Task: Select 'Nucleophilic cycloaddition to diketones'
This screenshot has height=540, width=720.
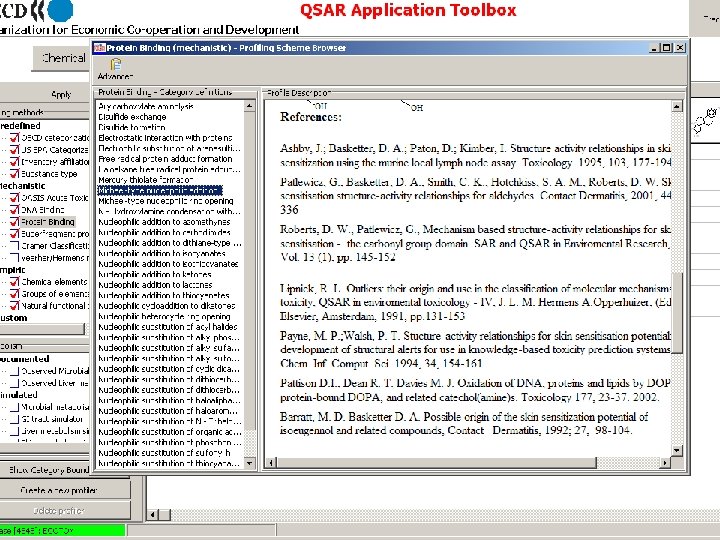Action: click(167, 306)
